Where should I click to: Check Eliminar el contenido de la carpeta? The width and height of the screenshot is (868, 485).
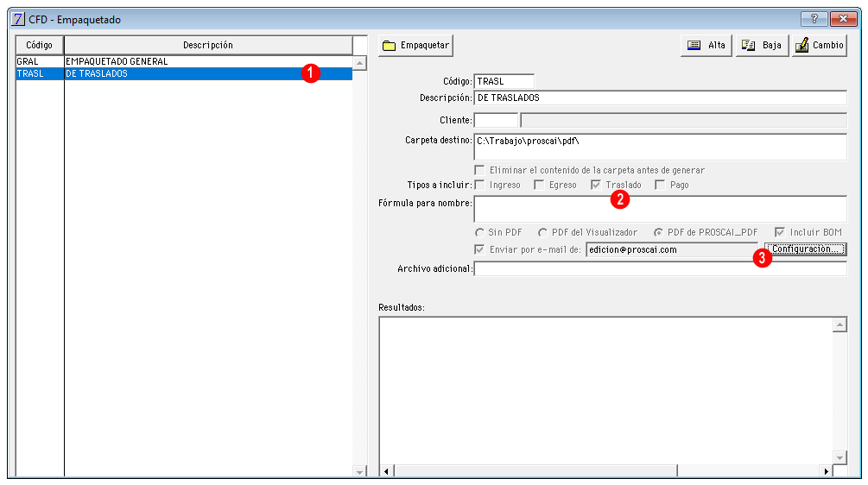[480, 170]
